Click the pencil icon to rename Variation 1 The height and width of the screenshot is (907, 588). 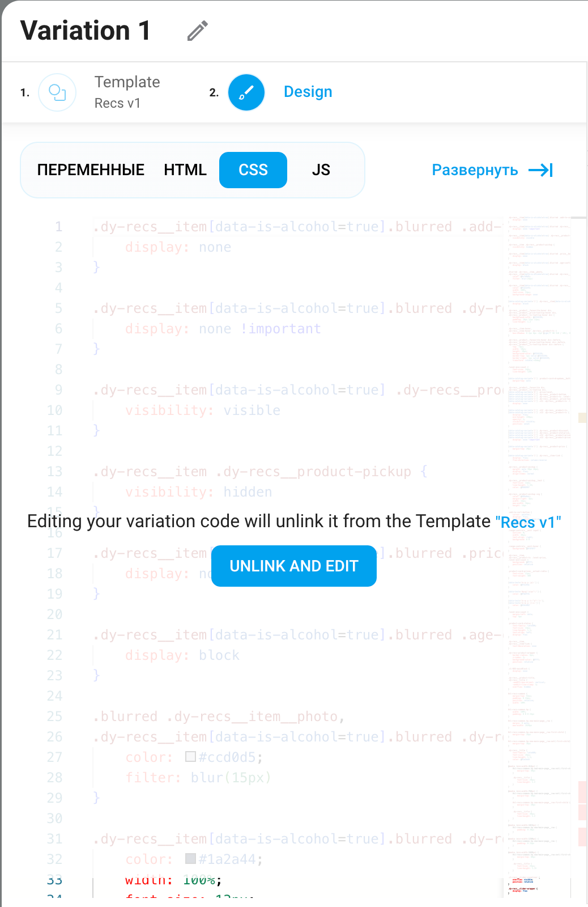click(198, 31)
